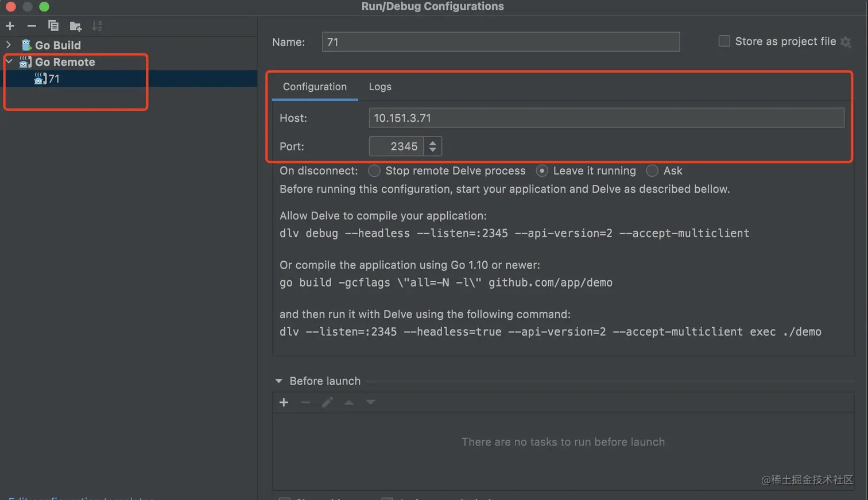Collapse the Before launch section

pyautogui.click(x=279, y=381)
